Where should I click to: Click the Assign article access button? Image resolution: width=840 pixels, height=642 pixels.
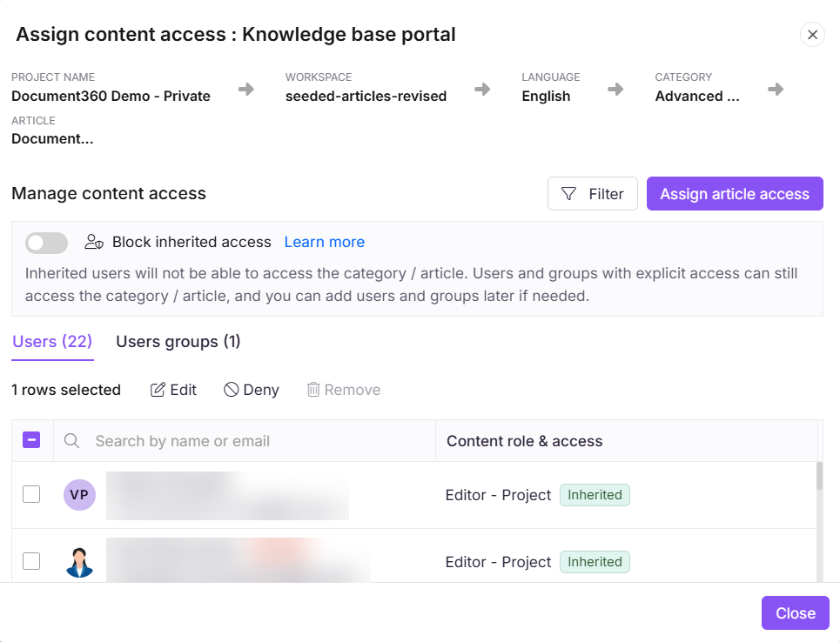pyautogui.click(x=735, y=194)
